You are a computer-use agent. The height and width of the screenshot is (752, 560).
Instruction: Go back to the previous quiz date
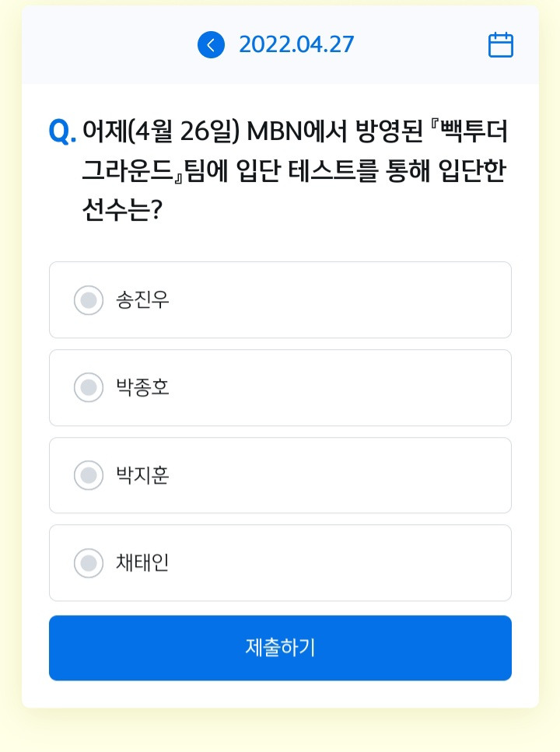point(211,45)
